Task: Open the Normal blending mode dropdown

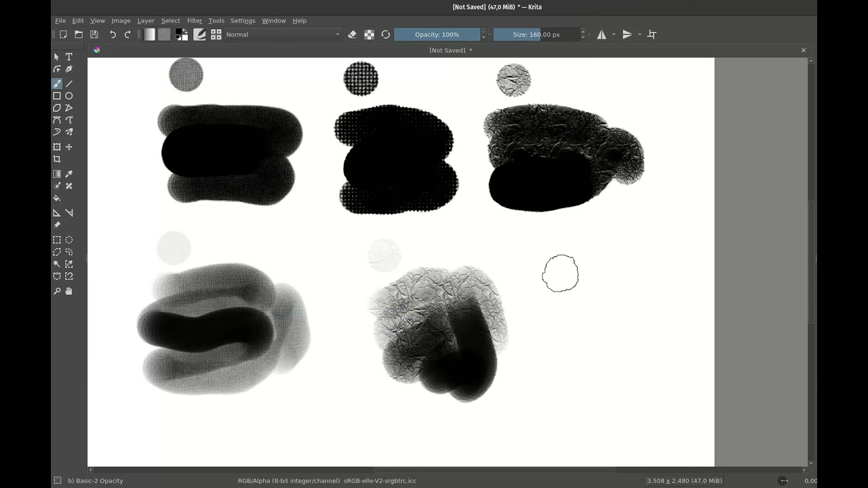Action: pos(283,35)
